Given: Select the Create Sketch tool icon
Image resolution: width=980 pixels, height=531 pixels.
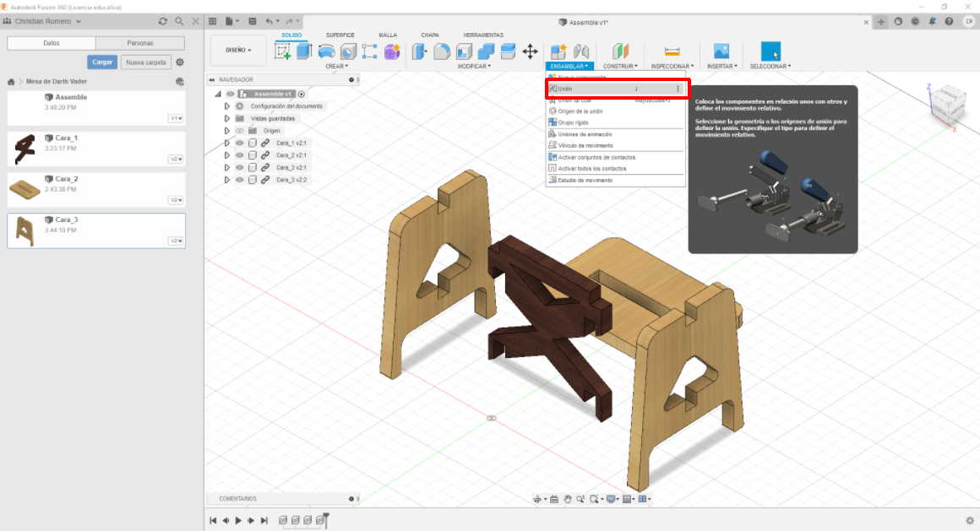Looking at the screenshot, I should [282, 51].
